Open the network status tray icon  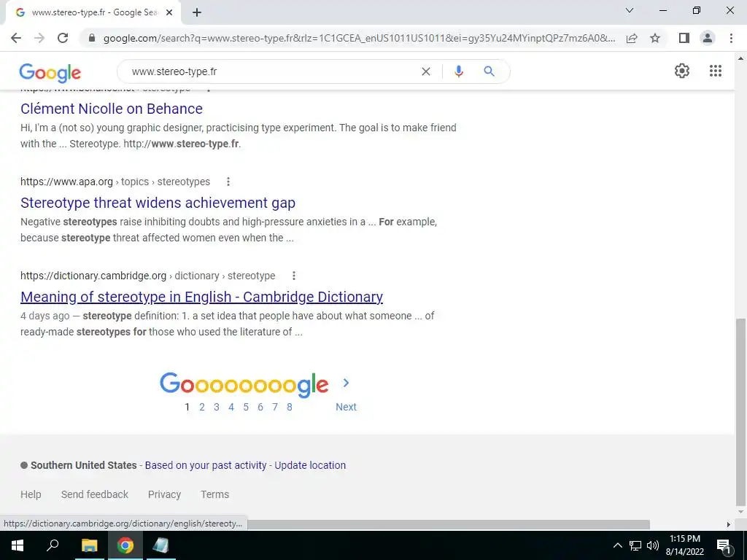[635, 545]
